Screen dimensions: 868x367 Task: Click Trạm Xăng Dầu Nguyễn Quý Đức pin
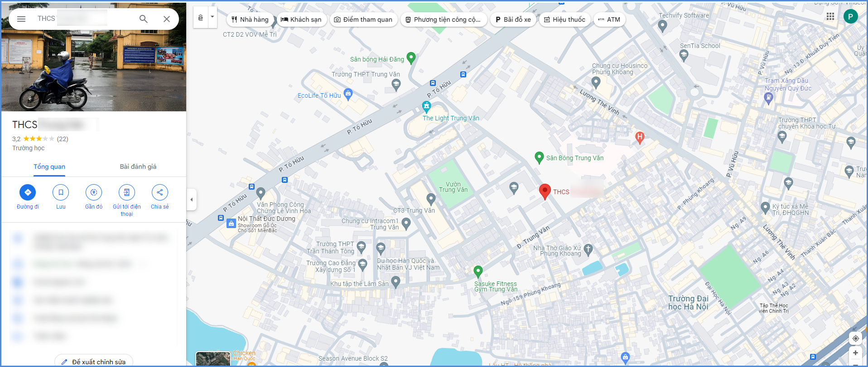point(768,99)
